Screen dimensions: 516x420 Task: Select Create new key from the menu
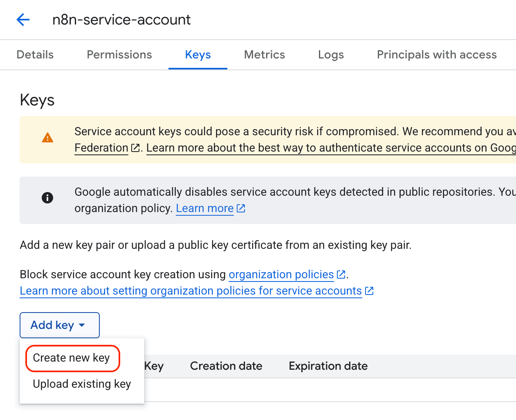tap(72, 357)
